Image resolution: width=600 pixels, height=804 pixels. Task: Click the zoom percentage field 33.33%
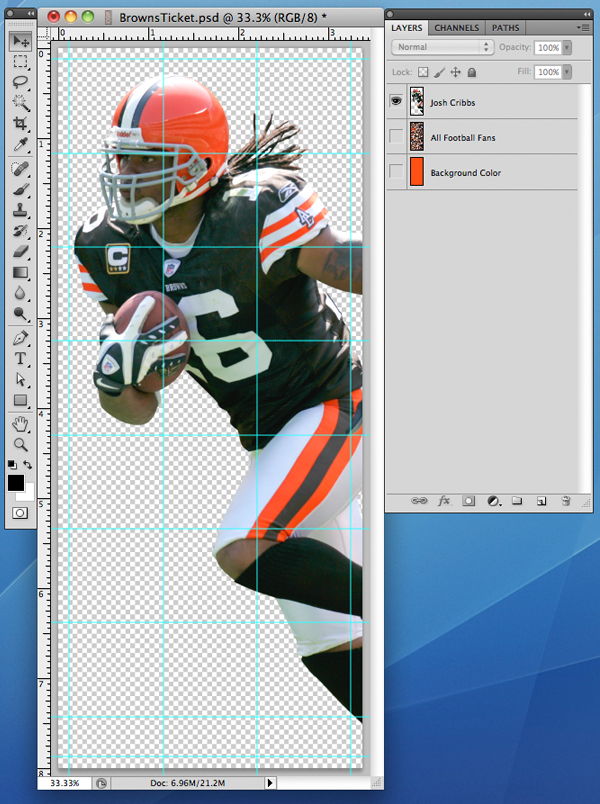[65, 782]
